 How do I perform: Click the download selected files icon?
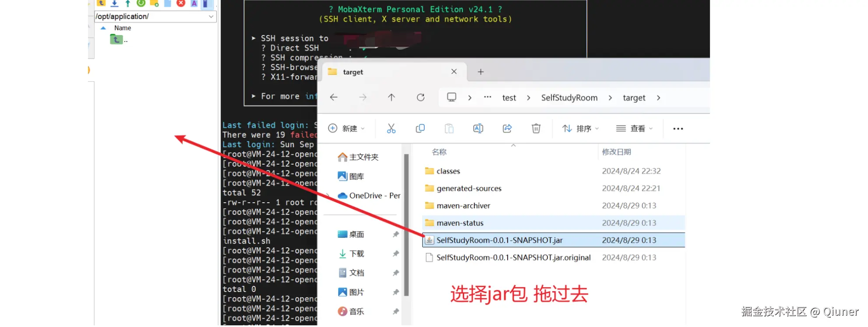point(114,3)
